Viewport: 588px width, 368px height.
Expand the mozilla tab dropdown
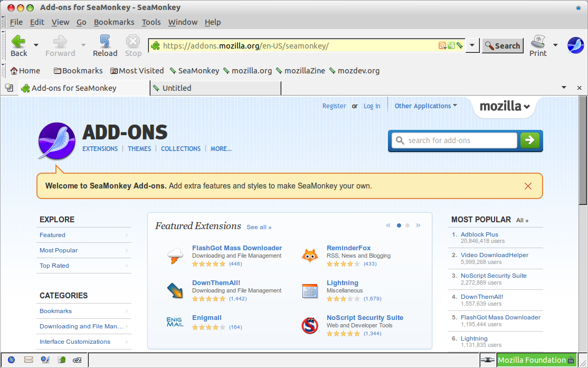[x=505, y=106]
